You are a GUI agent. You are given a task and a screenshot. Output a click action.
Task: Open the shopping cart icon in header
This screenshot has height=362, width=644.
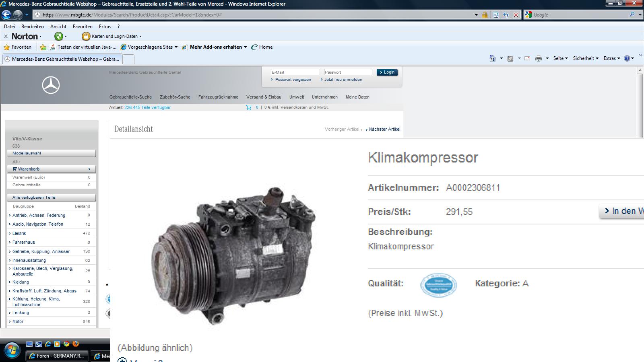click(x=249, y=107)
